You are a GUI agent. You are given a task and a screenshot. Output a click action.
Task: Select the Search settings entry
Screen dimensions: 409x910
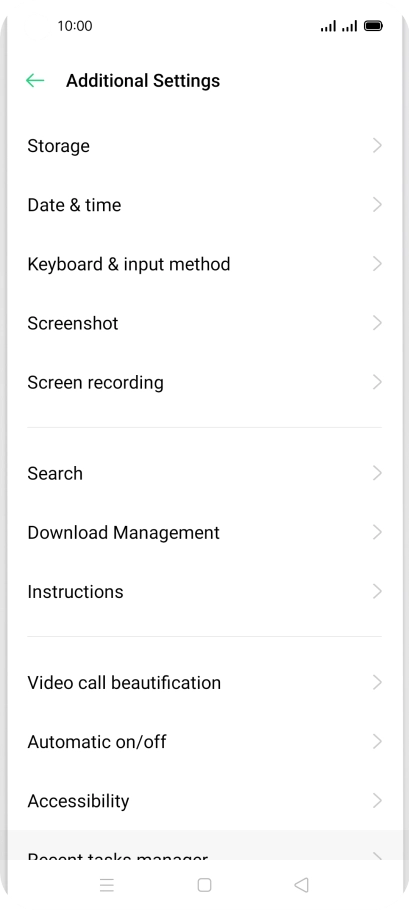(204, 474)
